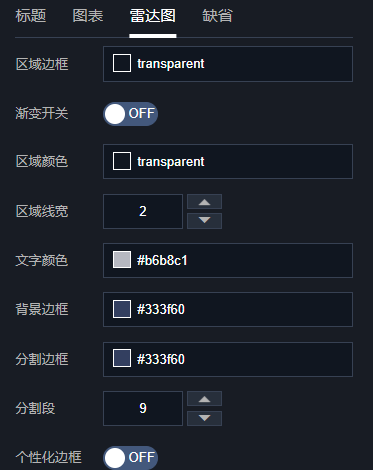Switch to the 缺省 tab
Screen dimensions: 373x470
tap(217, 16)
